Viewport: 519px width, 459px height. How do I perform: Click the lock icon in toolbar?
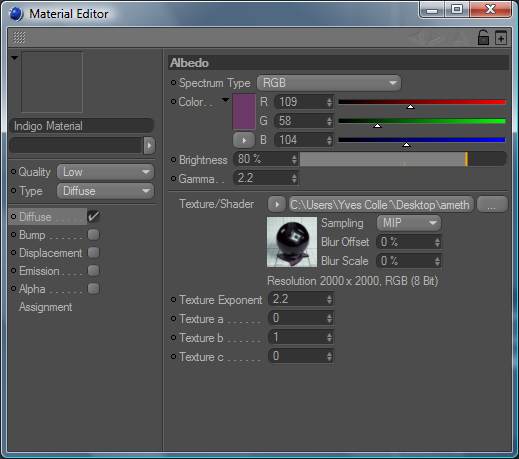point(483,37)
